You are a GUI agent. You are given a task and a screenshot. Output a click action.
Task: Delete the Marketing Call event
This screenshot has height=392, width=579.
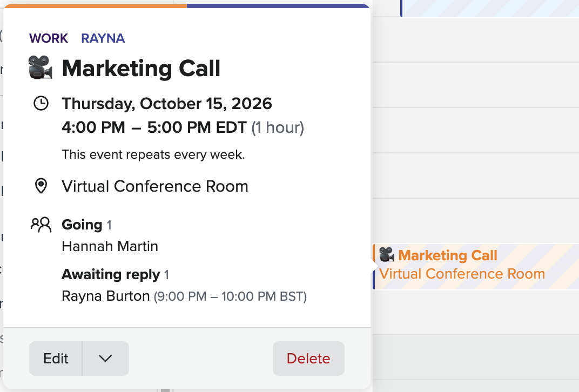point(308,359)
